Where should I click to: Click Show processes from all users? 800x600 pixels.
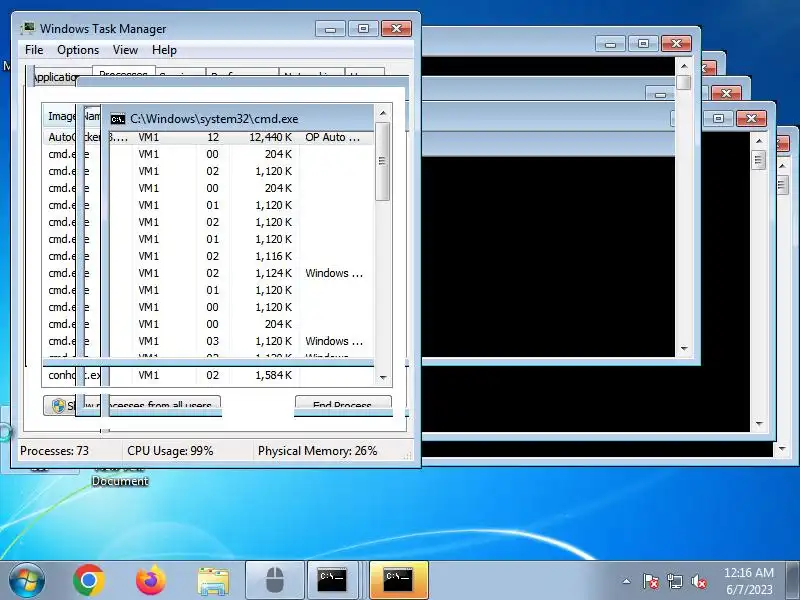(132, 406)
